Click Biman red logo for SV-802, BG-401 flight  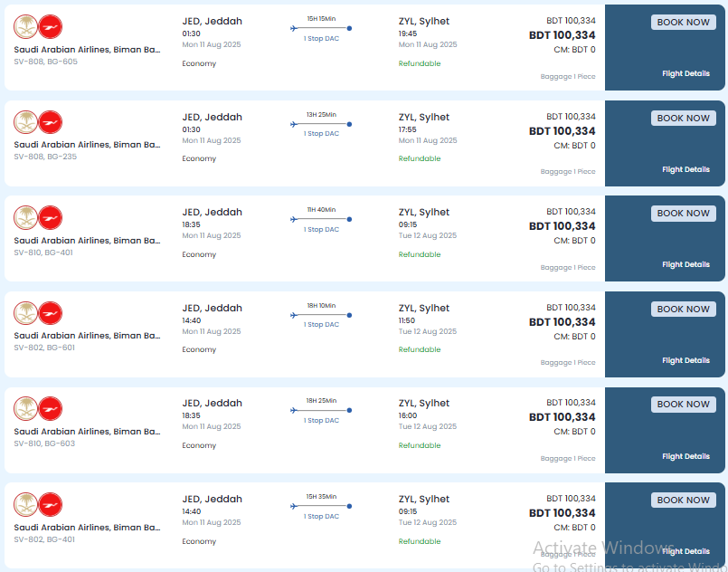[50, 505]
